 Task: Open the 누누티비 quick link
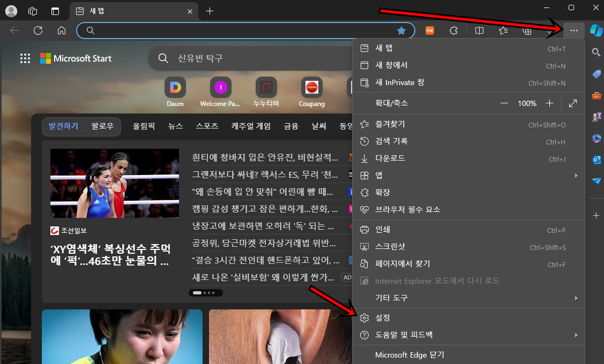pos(266,92)
